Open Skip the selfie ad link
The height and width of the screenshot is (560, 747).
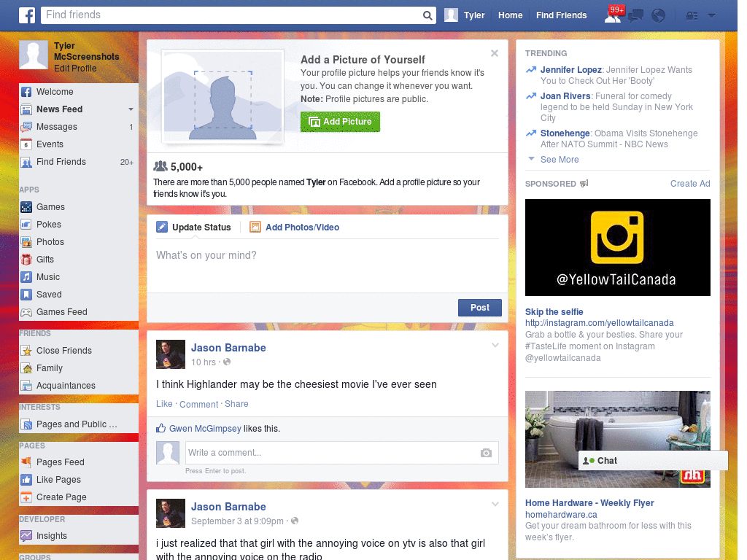coord(554,312)
